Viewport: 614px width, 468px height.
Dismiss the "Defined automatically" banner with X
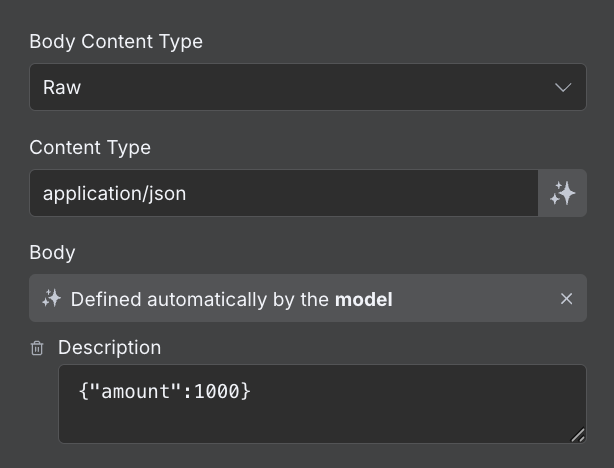pyautogui.click(x=566, y=299)
